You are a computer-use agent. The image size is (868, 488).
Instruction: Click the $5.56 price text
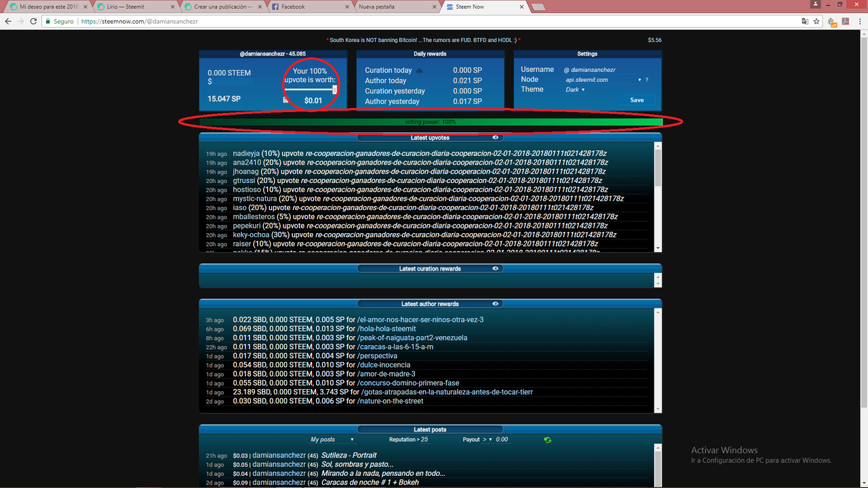[654, 40]
